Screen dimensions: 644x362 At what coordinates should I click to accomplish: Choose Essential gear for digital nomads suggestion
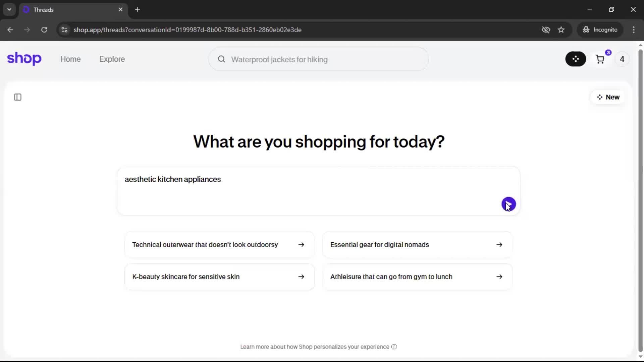[x=417, y=245]
